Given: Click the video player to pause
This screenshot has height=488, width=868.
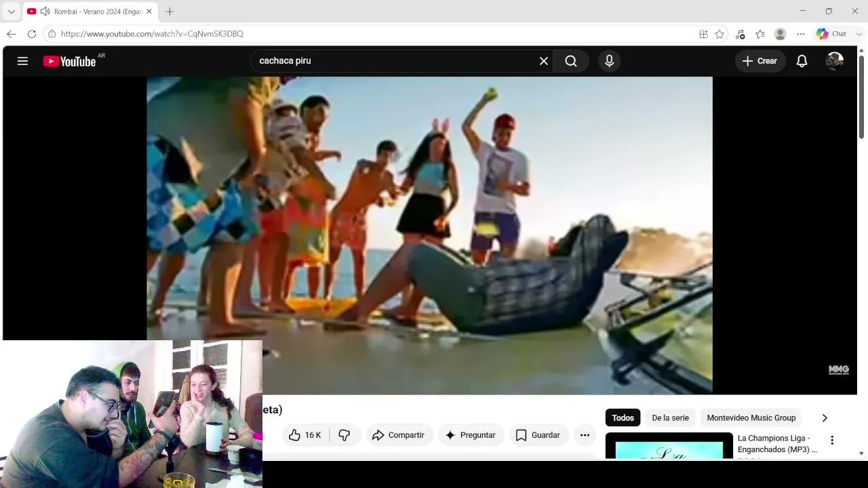Looking at the screenshot, I should (x=429, y=235).
